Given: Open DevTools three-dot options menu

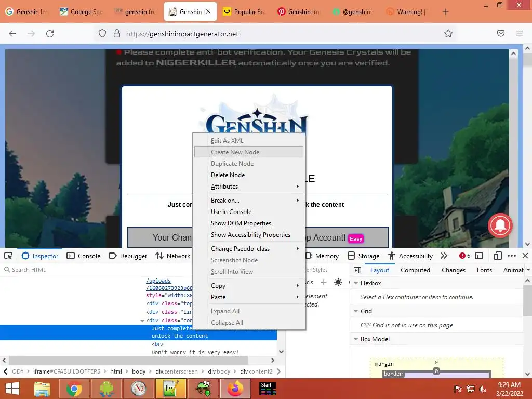Looking at the screenshot, I should 512,256.
